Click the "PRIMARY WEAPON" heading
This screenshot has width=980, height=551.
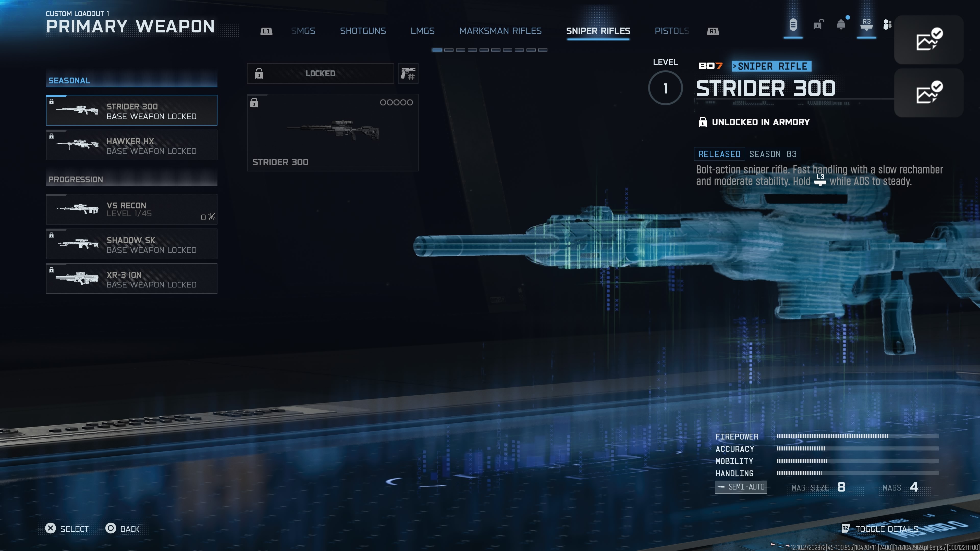[130, 27]
